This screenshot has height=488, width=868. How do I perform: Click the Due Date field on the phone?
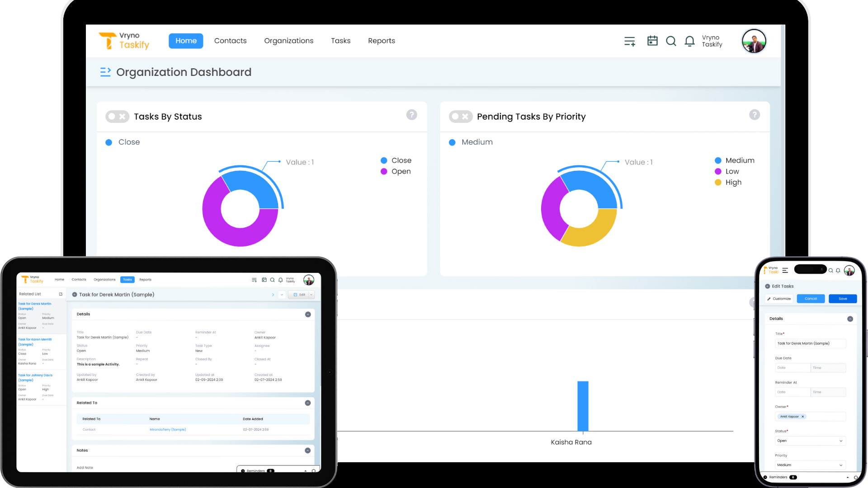coord(793,367)
